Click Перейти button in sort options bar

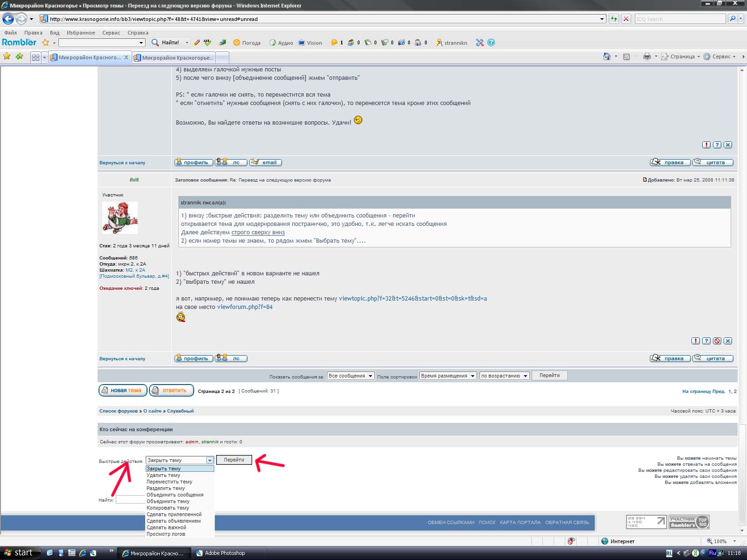550,375
